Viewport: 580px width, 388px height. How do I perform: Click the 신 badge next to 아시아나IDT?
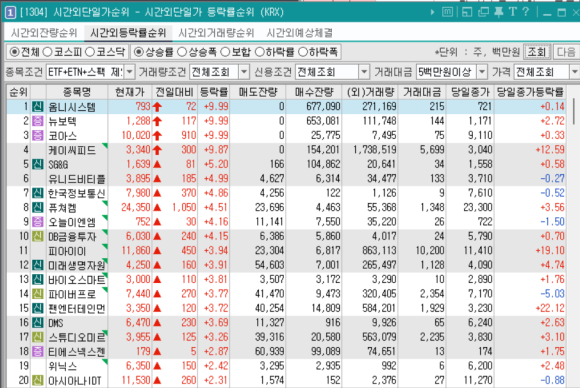click(x=38, y=381)
